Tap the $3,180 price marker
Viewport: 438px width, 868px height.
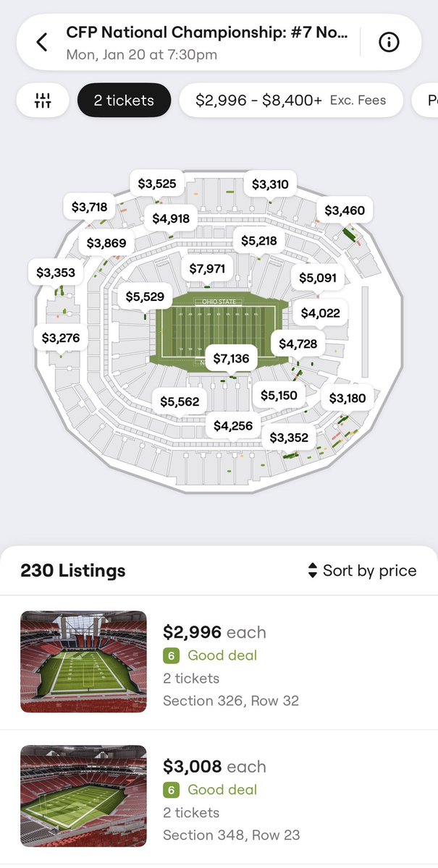pos(348,398)
